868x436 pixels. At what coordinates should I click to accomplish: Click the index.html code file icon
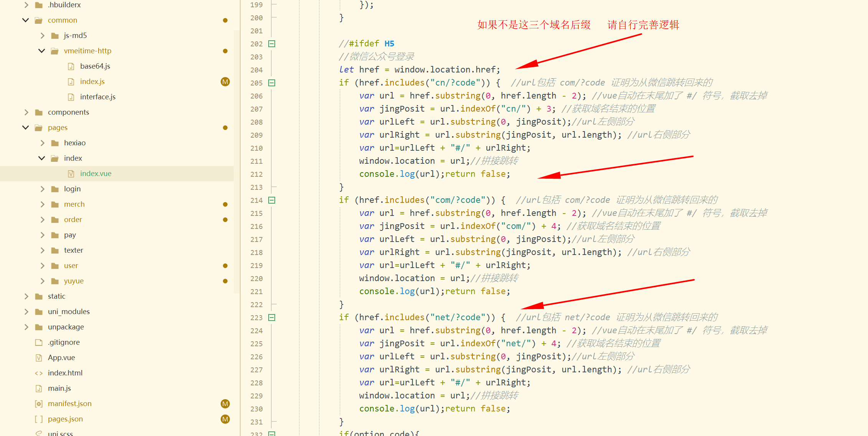(39, 373)
